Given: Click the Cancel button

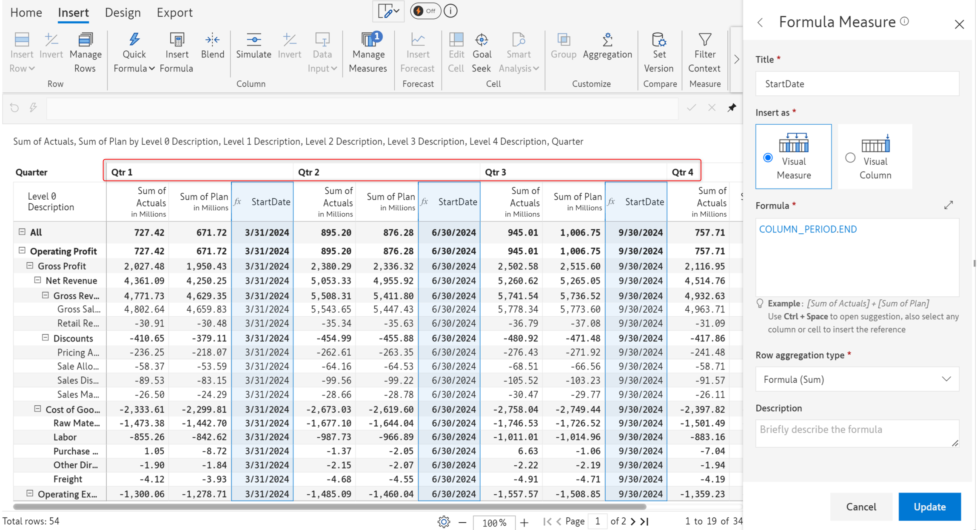Looking at the screenshot, I should point(861,507).
